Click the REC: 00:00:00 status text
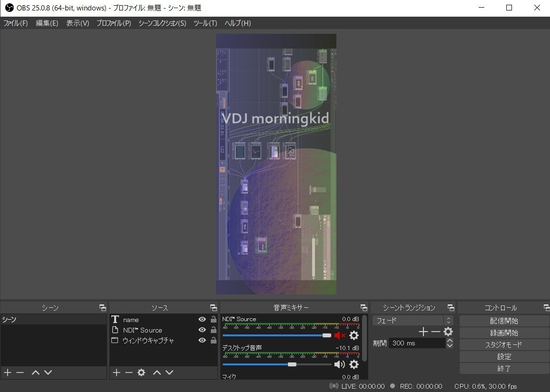Viewport: 550px width, 392px height. tap(421, 386)
